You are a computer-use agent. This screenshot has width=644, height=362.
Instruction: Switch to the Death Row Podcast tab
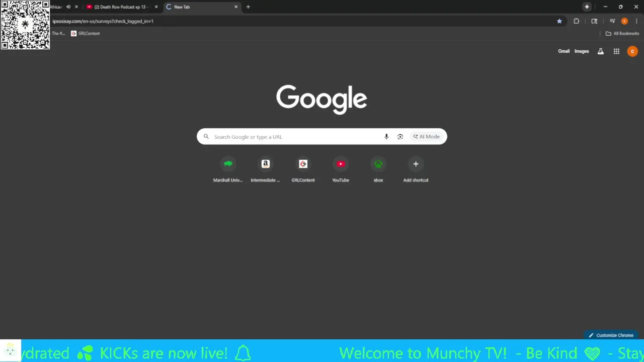pyautogui.click(x=121, y=7)
